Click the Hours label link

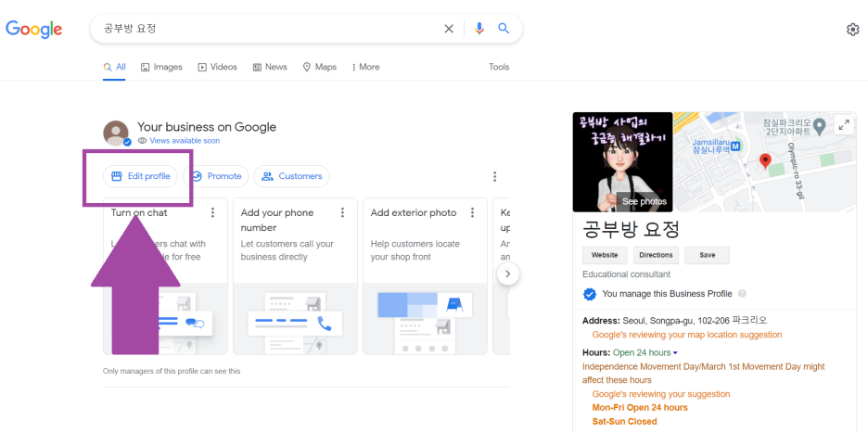coord(596,352)
